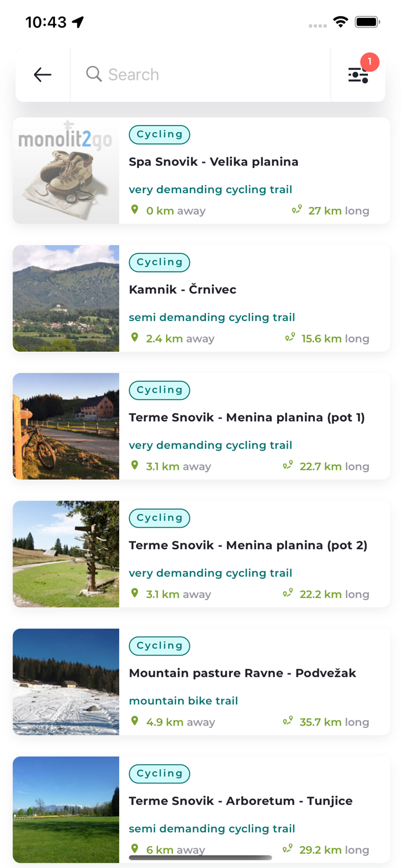The width and height of the screenshot is (401, 868).
Task: Click the route icon beside 22.2 km long
Action: click(288, 593)
